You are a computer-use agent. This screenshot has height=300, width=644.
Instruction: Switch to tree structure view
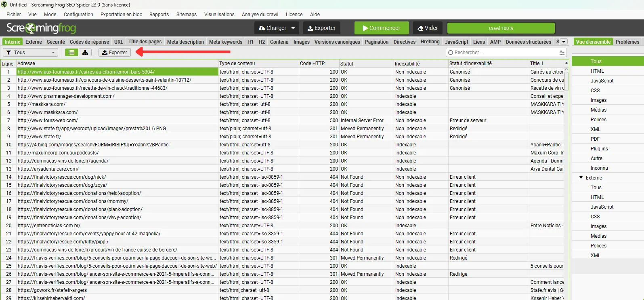[85, 53]
